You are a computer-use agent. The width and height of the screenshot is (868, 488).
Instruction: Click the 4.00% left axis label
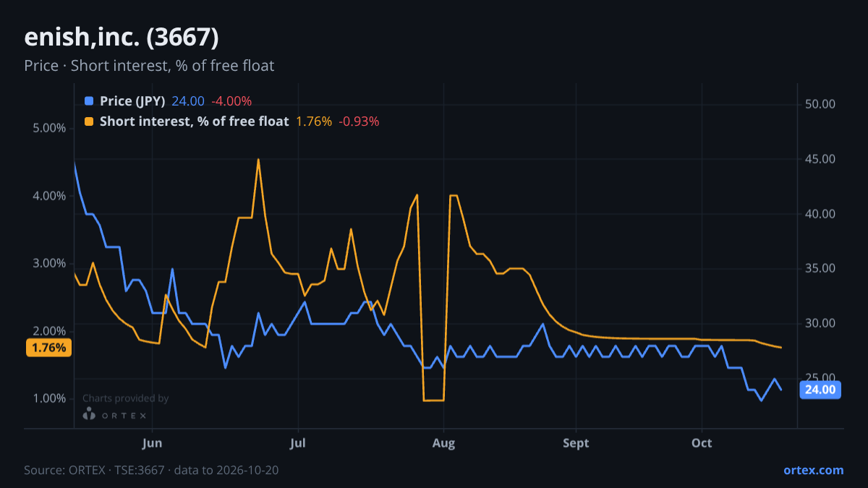pyautogui.click(x=49, y=196)
